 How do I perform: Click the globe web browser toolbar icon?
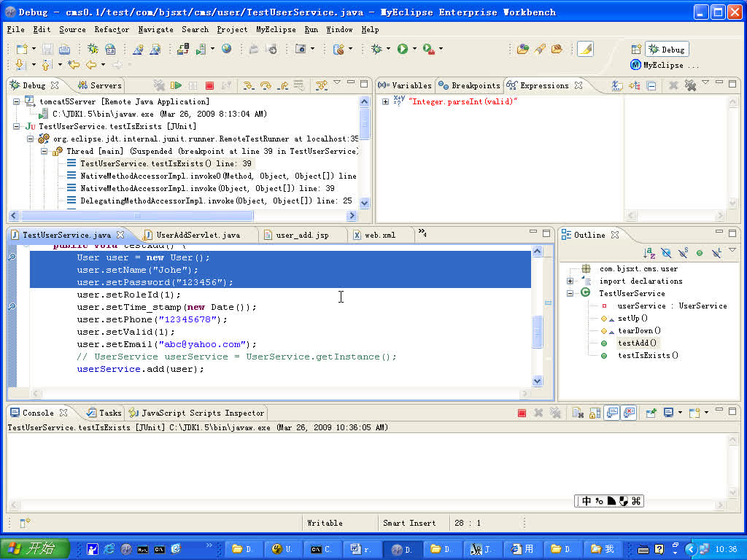[x=227, y=49]
